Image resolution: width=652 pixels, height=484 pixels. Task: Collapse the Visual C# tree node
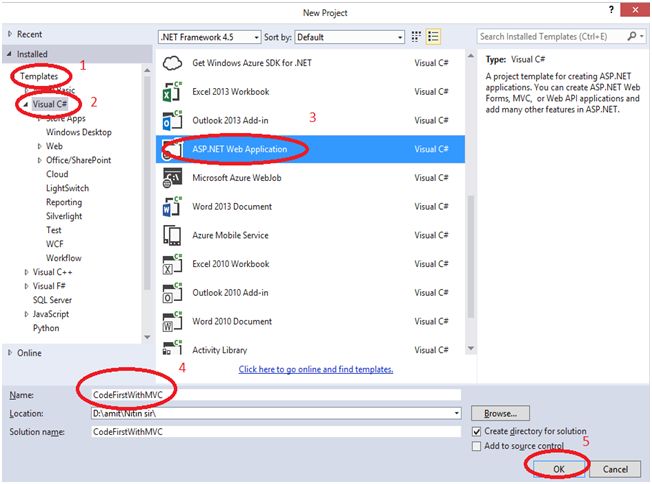(x=26, y=104)
